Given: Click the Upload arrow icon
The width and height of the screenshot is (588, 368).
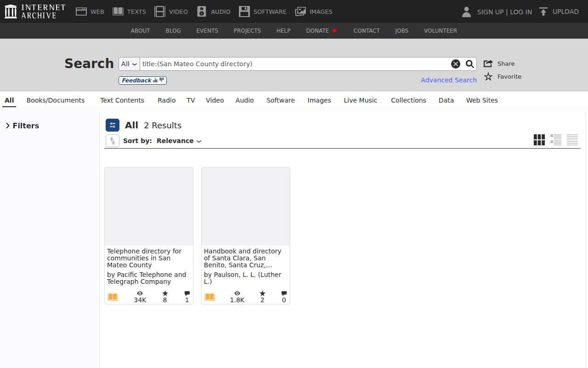Looking at the screenshot, I should tap(543, 11).
